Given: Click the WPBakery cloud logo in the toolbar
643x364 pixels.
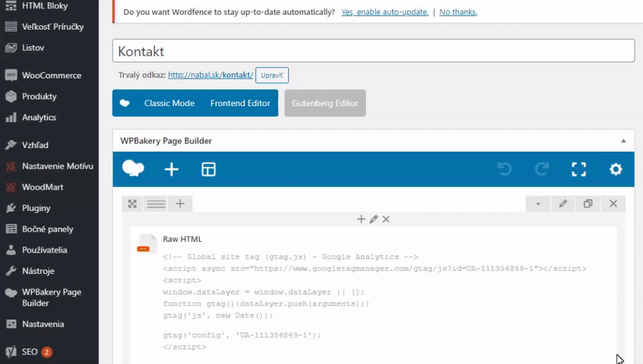Looking at the screenshot, I should click(x=133, y=168).
